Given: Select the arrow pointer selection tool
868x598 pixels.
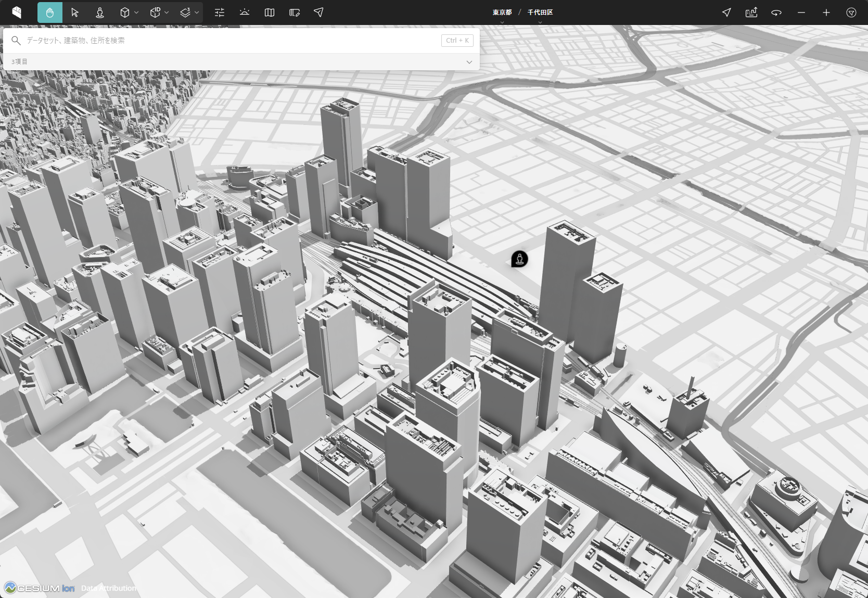Looking at the screenshot, I should 75,12.
